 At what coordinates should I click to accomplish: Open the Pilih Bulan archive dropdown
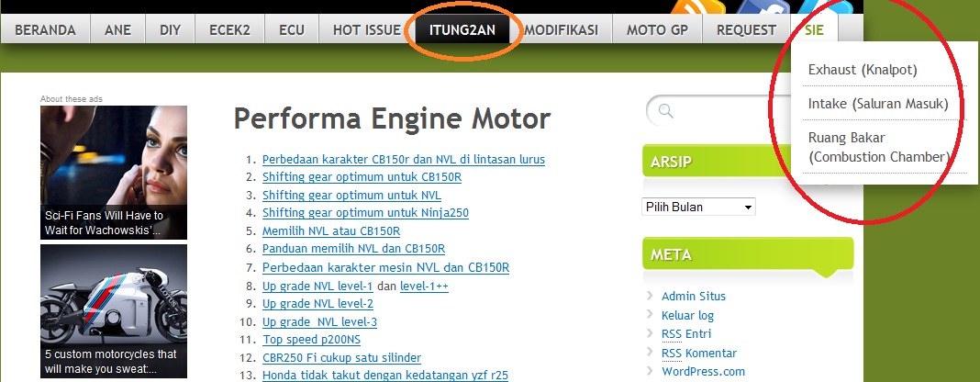698,207
